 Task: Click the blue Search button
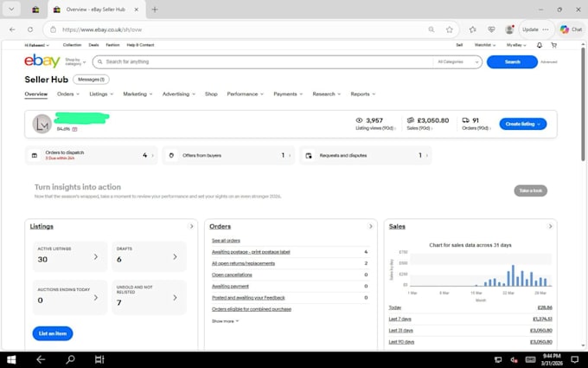(x=512, y=62)
